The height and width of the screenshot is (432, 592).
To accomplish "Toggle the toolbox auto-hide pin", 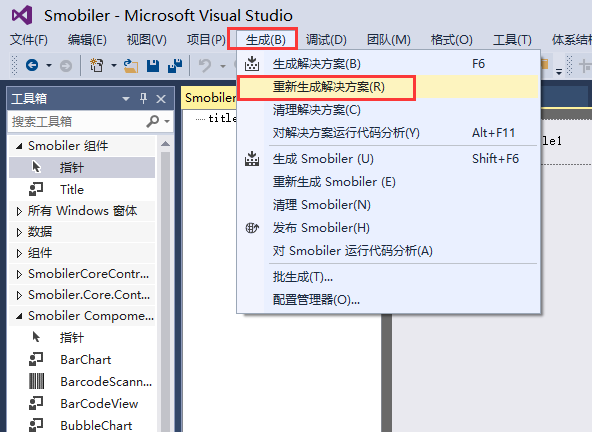I will pyautogui.click(x=143, y=99).
